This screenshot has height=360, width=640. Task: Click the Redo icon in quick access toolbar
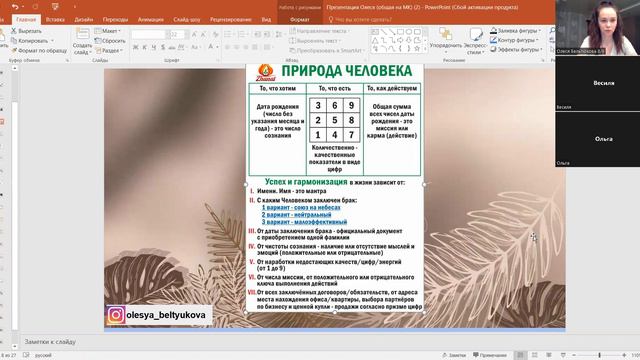tap(35, 7)
